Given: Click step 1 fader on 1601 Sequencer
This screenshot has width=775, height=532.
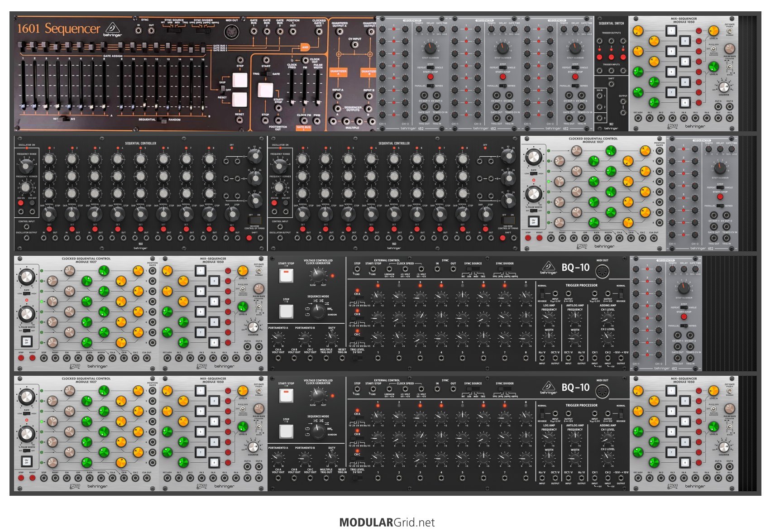Looking at the screenshot, I should (x=23, y=85).
